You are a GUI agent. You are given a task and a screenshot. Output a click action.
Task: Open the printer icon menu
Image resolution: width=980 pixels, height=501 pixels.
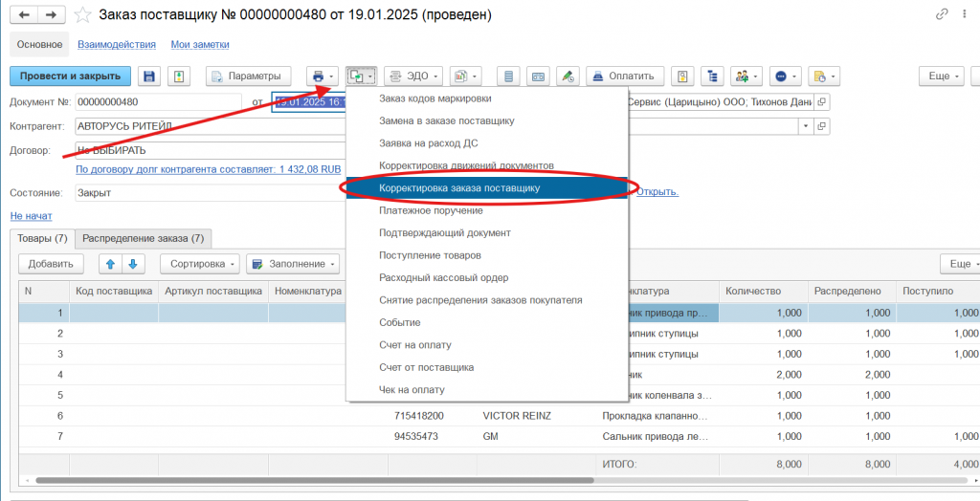point(322,76)
